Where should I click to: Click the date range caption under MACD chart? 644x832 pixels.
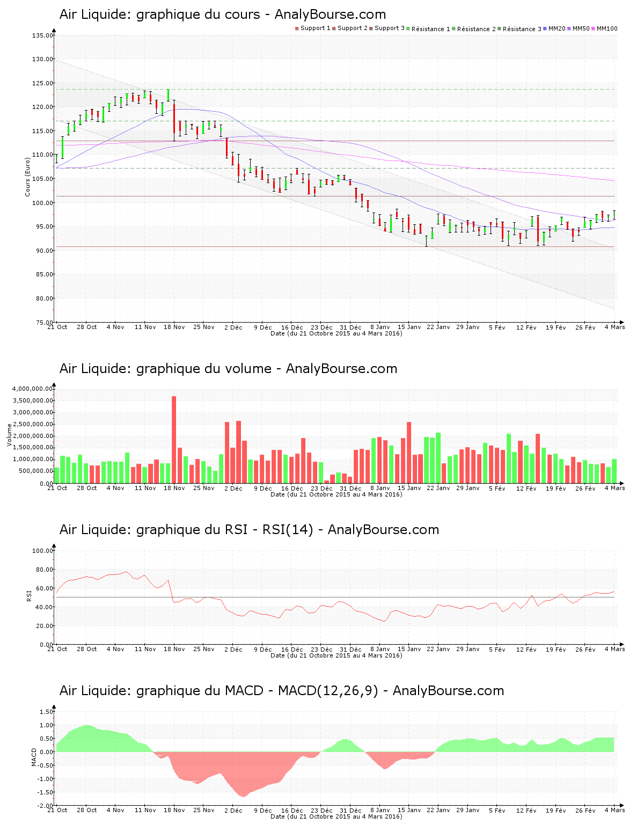pyautogui.click(x=336, y=816)
